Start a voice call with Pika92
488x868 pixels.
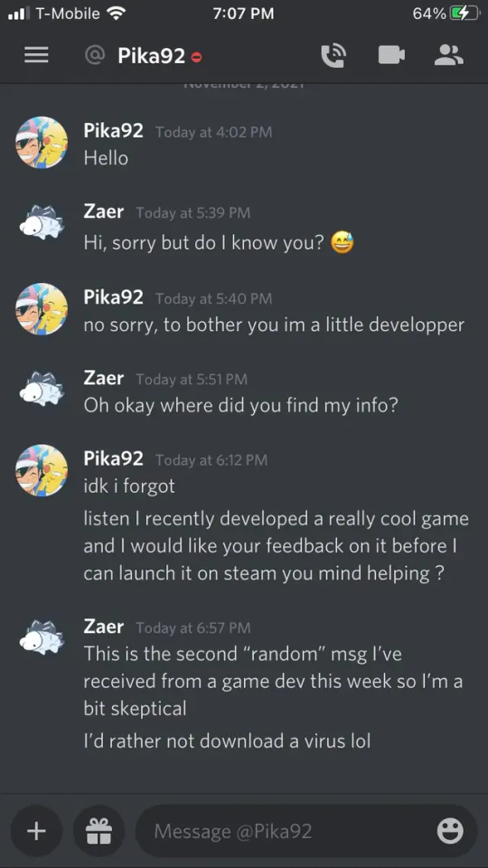click(333, 55)
